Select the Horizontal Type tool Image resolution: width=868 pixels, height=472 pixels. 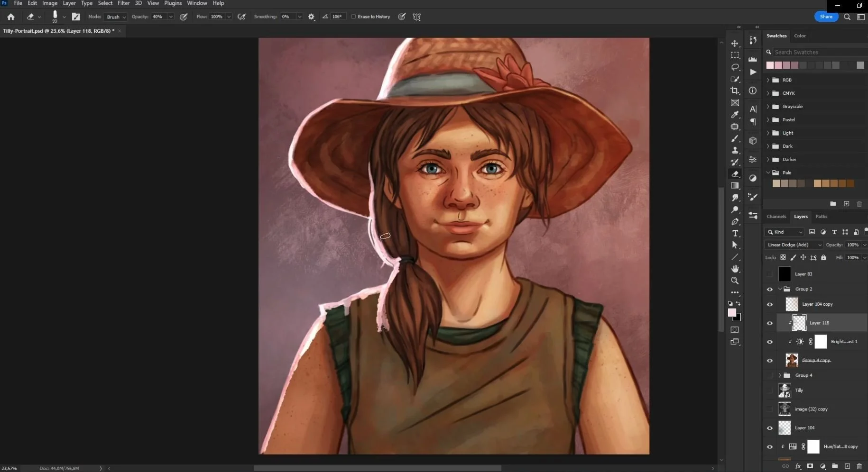click(x=735, y=233)
